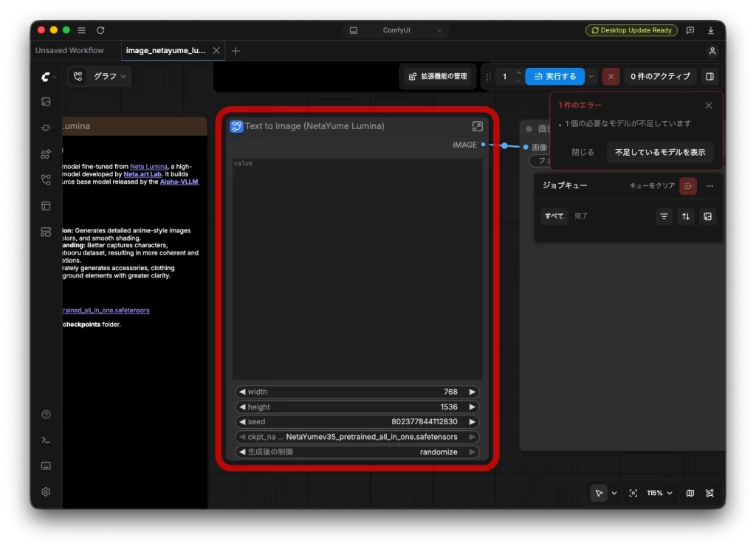Open the 生成後の制御 randomize combo
This screenshot has width=756, height=549.
tap(357, 452)
